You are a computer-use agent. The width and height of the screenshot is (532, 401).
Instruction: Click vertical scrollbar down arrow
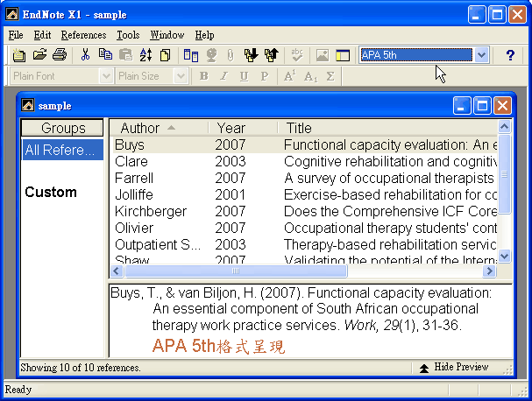click(x=505, y=256)
